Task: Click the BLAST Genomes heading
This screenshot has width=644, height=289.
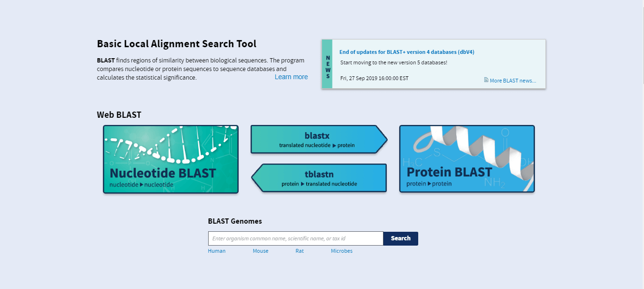Action: (x=235, y=221)
